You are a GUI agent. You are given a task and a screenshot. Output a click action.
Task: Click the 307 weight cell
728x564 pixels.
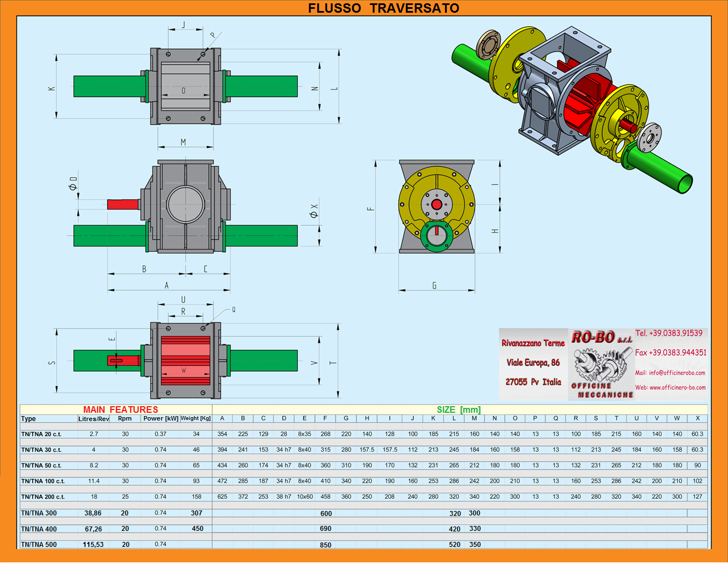coord(196,513)
